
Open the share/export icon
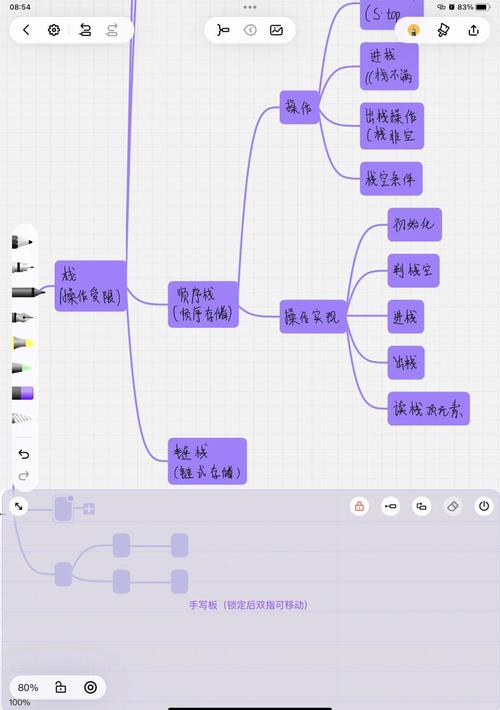click(473, 30)
